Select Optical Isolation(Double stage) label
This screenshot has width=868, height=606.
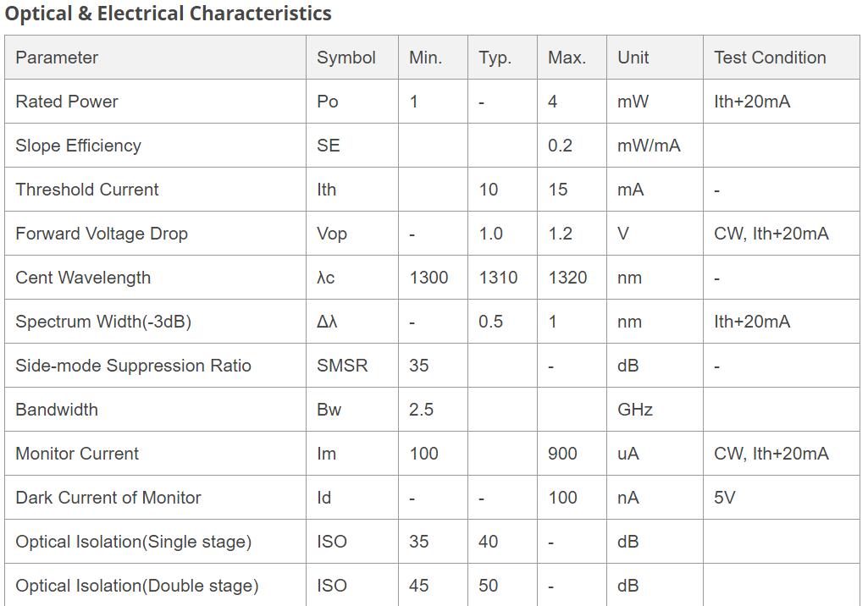pyautogui.click(x=136, y=586)
